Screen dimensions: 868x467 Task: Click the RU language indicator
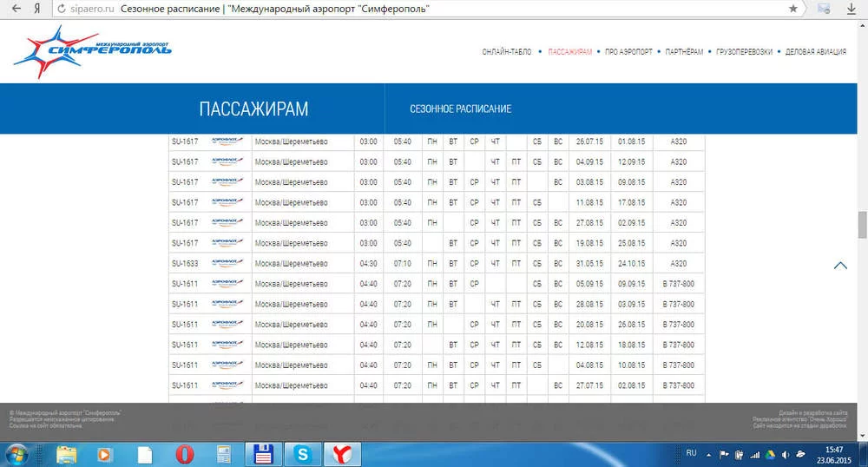pos(692,453)
